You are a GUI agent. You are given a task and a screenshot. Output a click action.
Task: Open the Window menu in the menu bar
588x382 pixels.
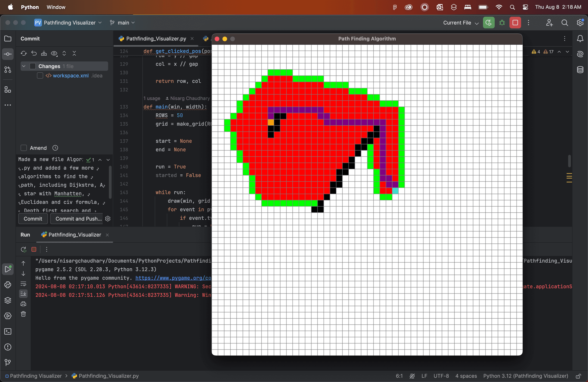56,7
